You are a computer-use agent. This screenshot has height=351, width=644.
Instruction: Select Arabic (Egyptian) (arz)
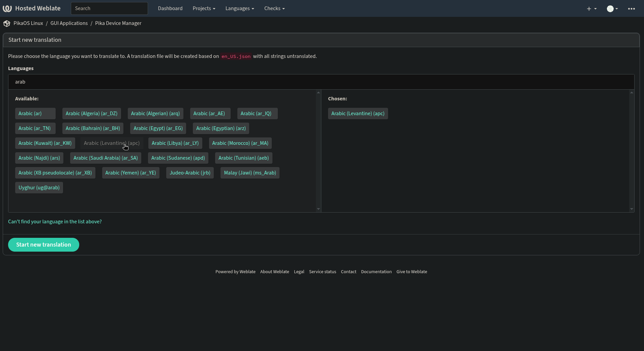[x=221, y=128]
